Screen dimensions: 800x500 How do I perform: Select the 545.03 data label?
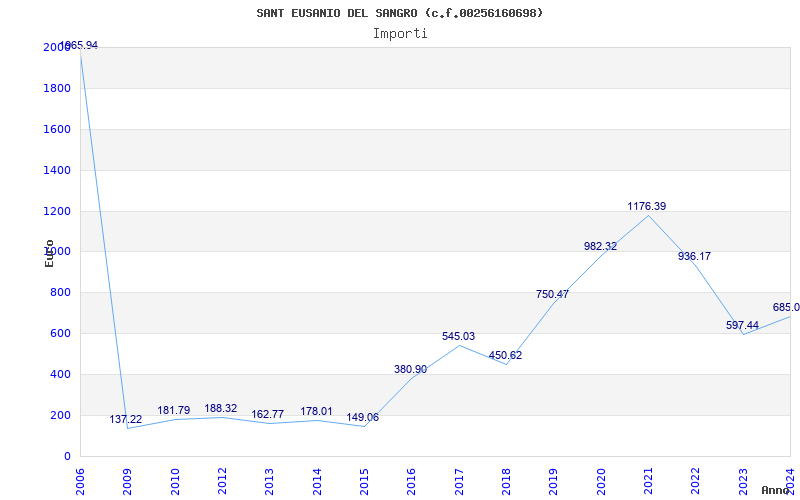pos(458,336)
